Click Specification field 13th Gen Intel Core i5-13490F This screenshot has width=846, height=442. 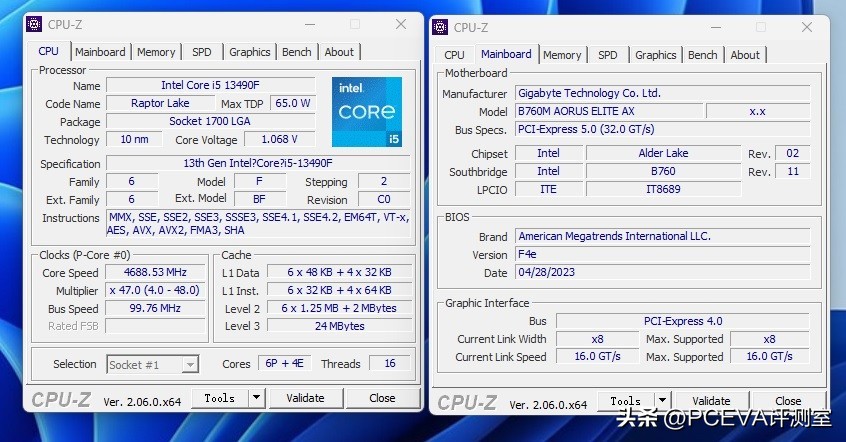pos(258,163)
